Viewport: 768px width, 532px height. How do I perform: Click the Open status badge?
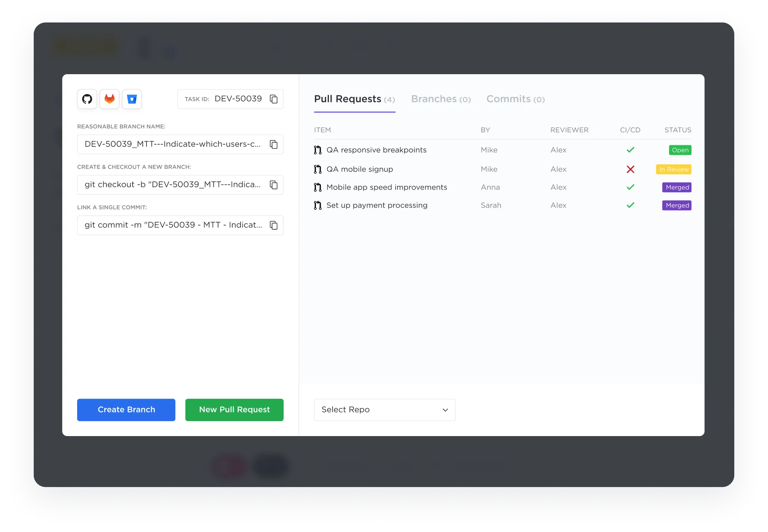pos(680,150)
